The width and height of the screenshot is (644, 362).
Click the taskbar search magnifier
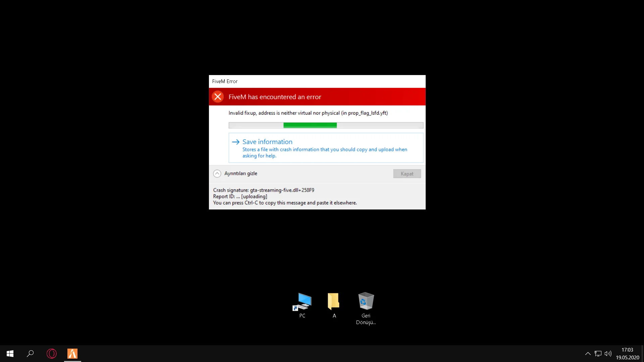click(x=30, y=354)
